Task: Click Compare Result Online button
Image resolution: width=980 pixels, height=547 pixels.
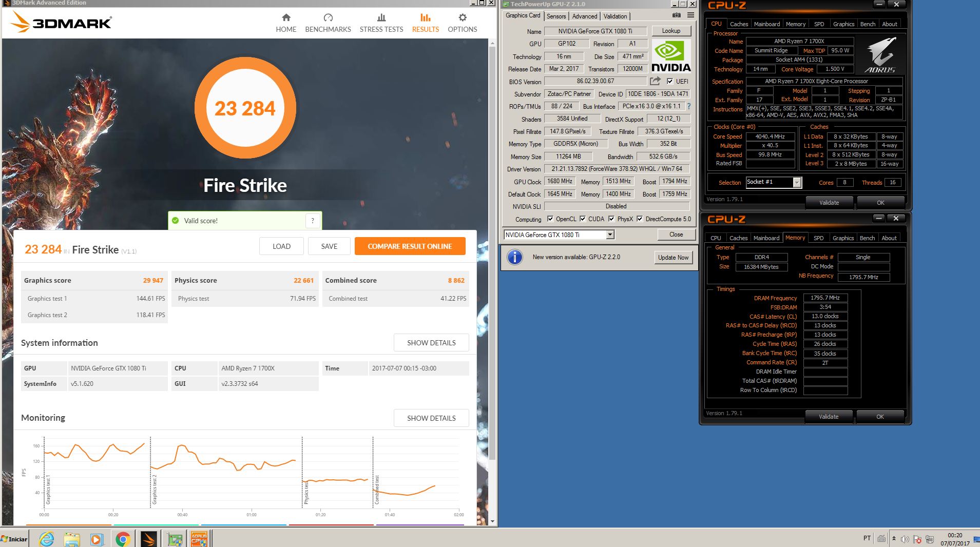Action: [410, 246]
